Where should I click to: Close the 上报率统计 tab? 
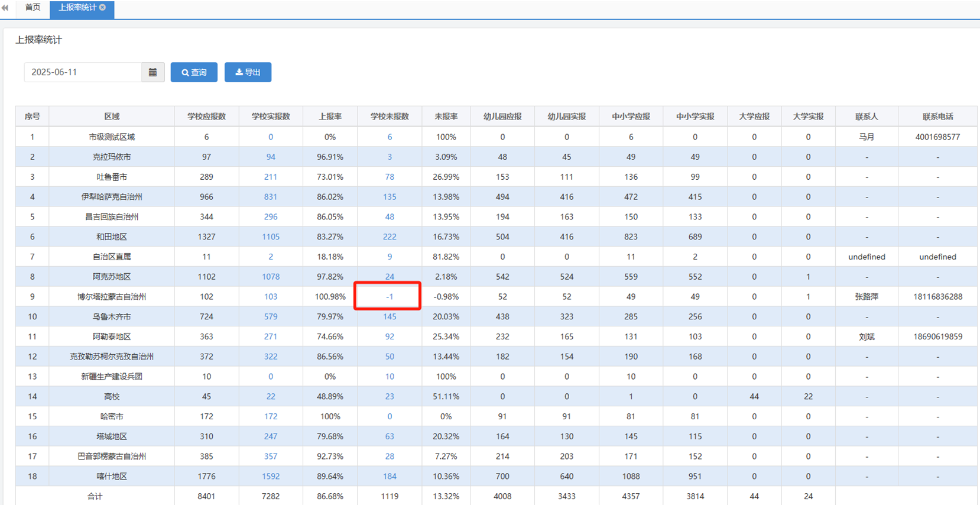point(103,8)
